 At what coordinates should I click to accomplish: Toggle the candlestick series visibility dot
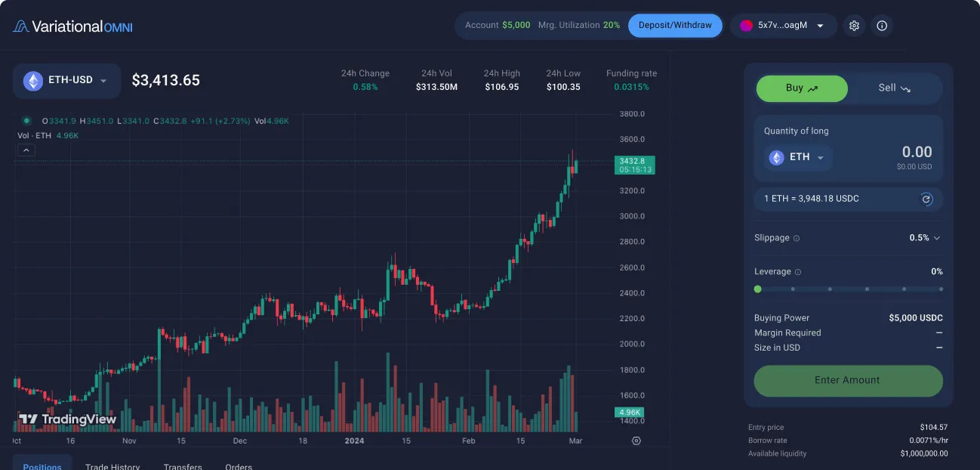point(26,120)
